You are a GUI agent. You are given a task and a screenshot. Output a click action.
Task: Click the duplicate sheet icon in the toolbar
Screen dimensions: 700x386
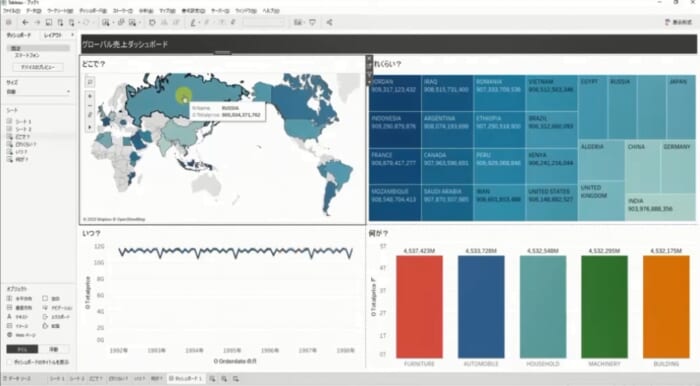click(x=121, y=22)
